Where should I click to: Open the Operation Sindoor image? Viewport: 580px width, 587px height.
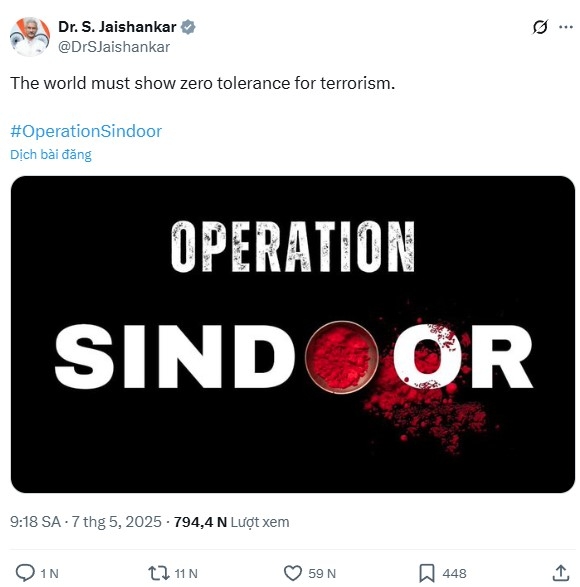click(x=293, y=334)
